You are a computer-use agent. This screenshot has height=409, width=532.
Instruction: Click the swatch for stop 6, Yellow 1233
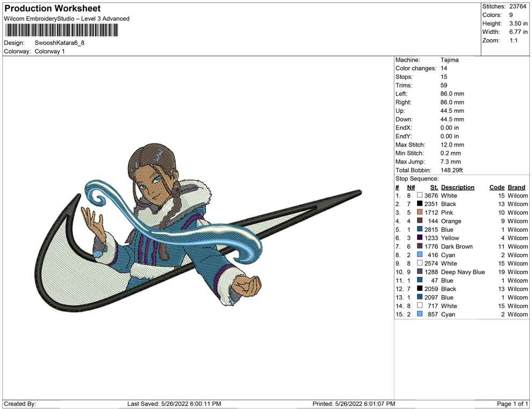tap(420, 238)
